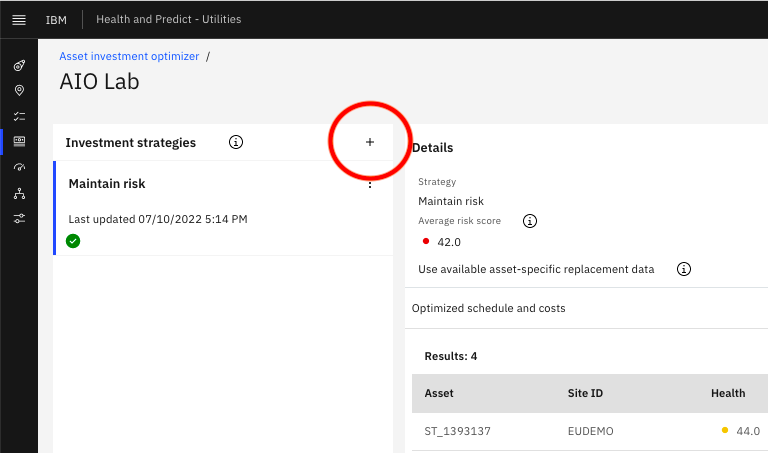This screenshot has height=453, width=768.
Task: Add a new investment strategy with plus
Action: (x=370, y=142)
